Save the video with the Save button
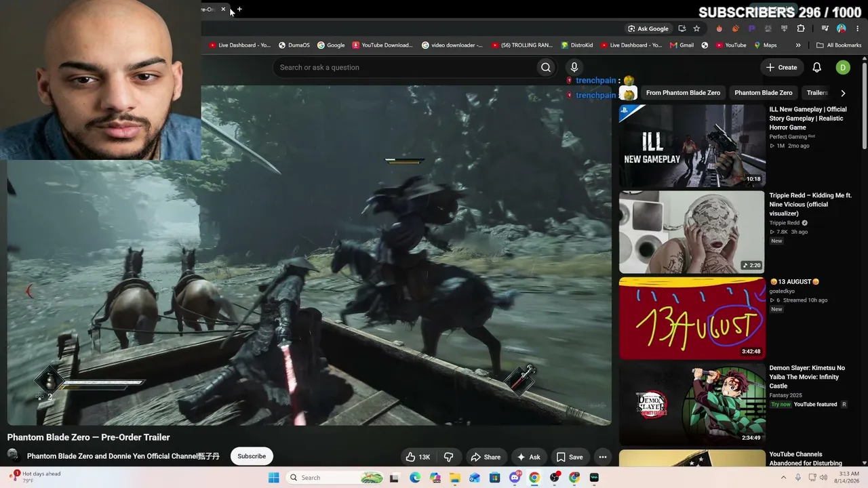This screenshot has width=868, height=488. coord(570,457)
